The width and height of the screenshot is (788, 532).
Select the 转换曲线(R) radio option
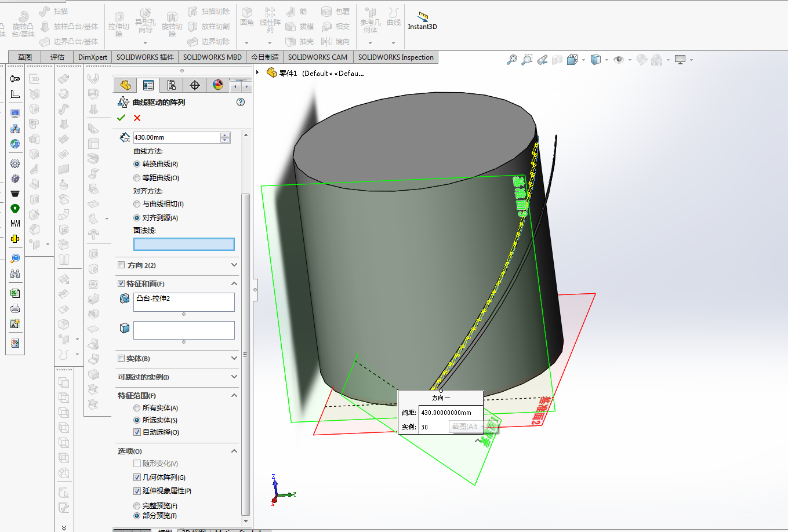pyautogui.click(x=137, y=164)
